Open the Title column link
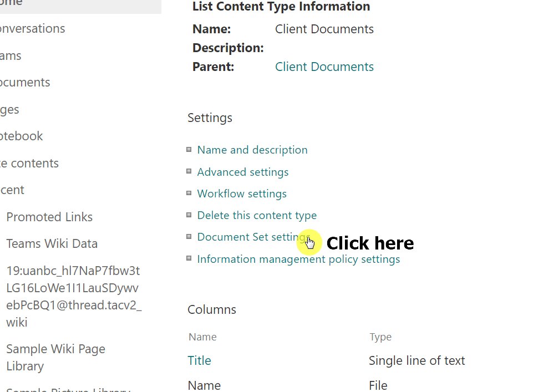This screenshot has height=392, width=554. click(199, 360)
